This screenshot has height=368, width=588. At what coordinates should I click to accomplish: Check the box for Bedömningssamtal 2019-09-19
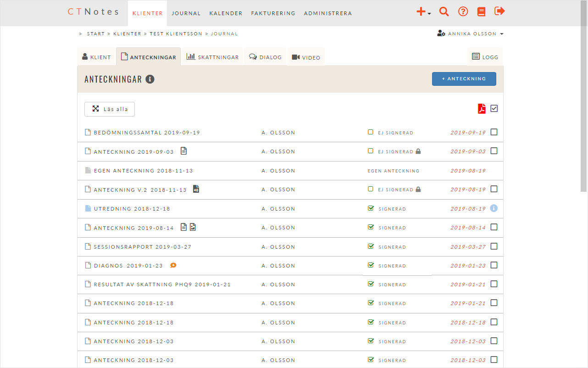click(494, 132)
